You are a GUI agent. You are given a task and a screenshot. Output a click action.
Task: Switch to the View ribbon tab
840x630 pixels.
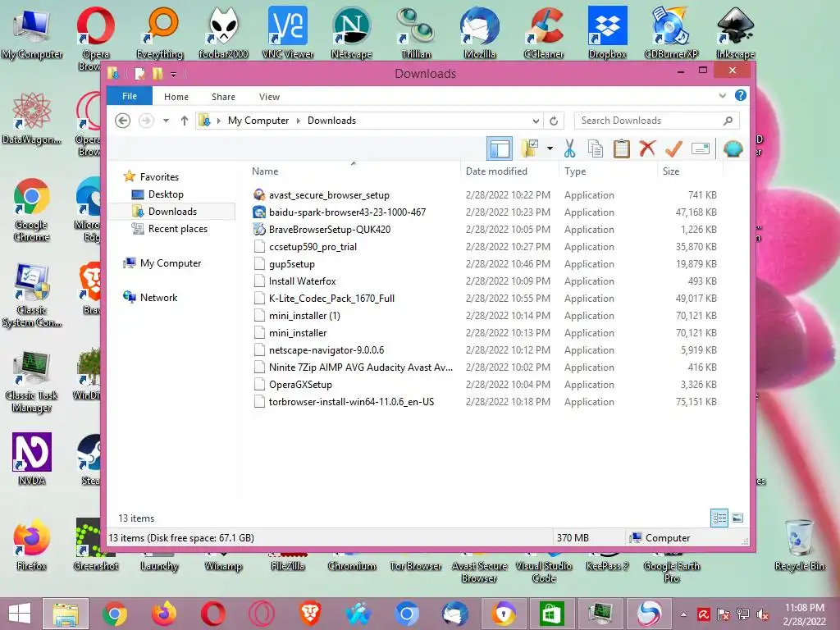point(269,97)
